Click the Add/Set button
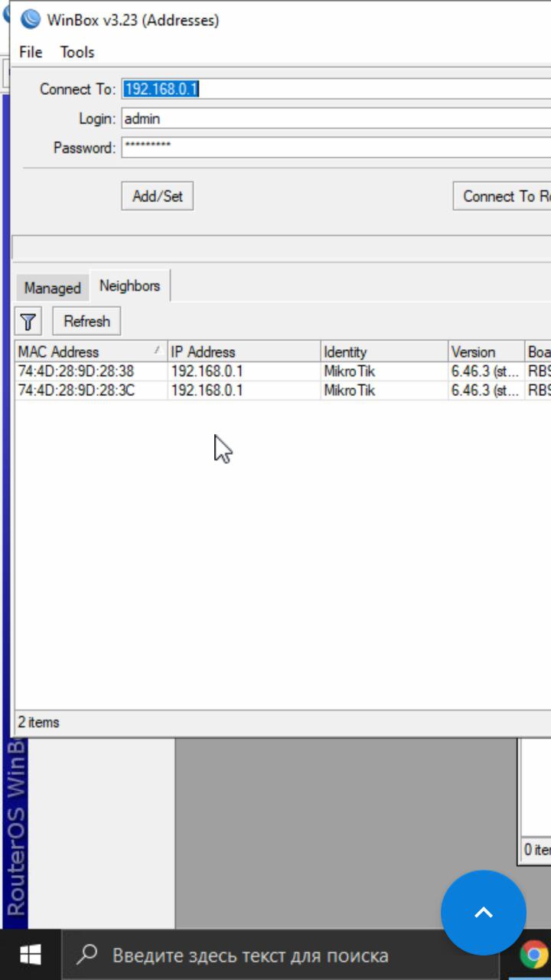This screenshot has width=551, height=980. (x=158, y=196)
